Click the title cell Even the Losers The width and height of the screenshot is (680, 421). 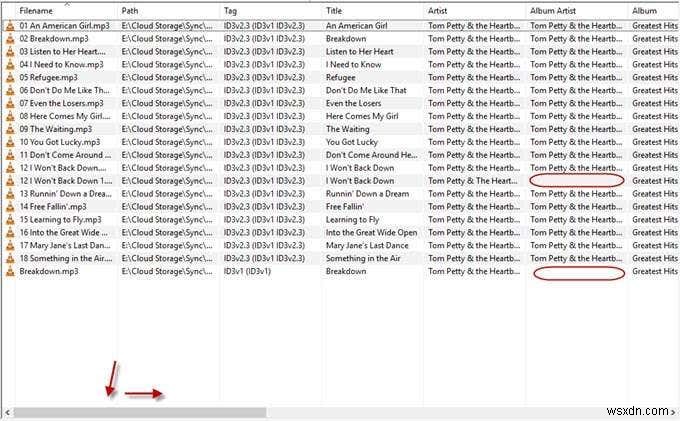pos(353,104)
